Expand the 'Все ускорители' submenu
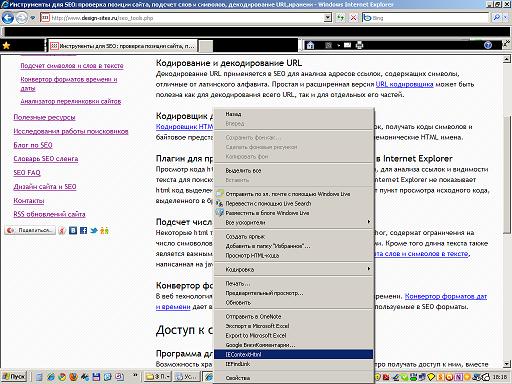Viewport: 512px width, 384px height. click(x=293, y=222)
